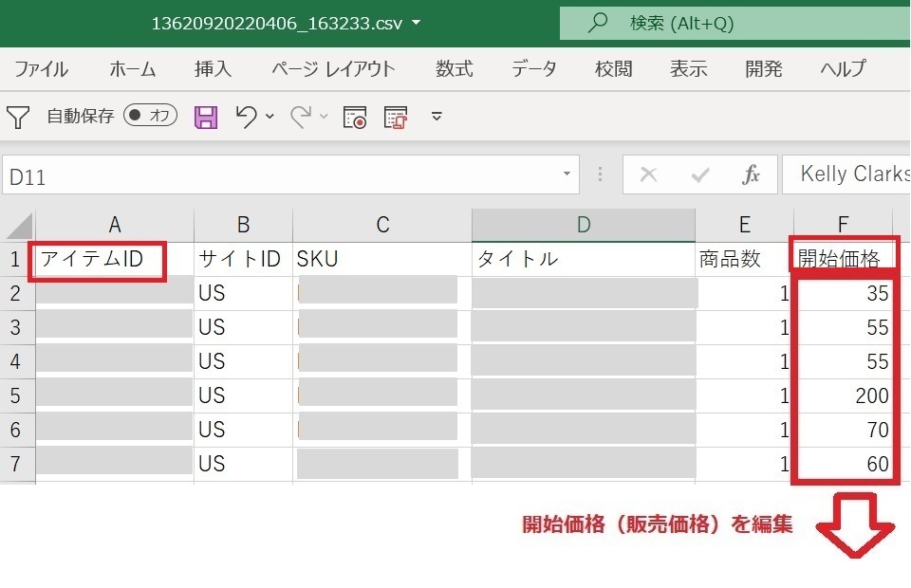Select column D header

(x=584, y=225)
